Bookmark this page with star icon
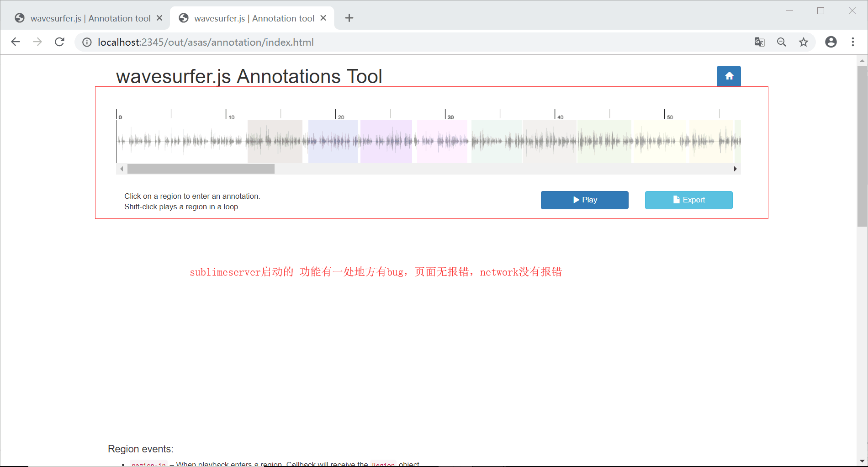This screenshot has width=868, height=467. [804, 42]
